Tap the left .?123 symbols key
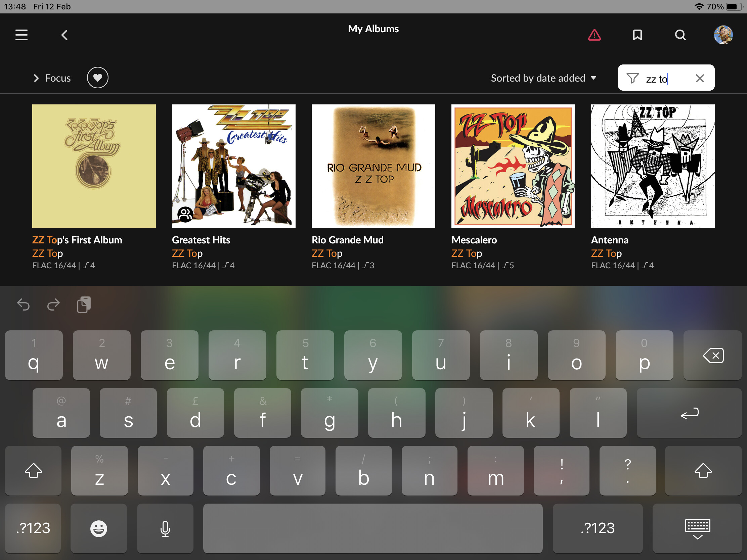This screenshot has width=747, height=560. point(33,528)
